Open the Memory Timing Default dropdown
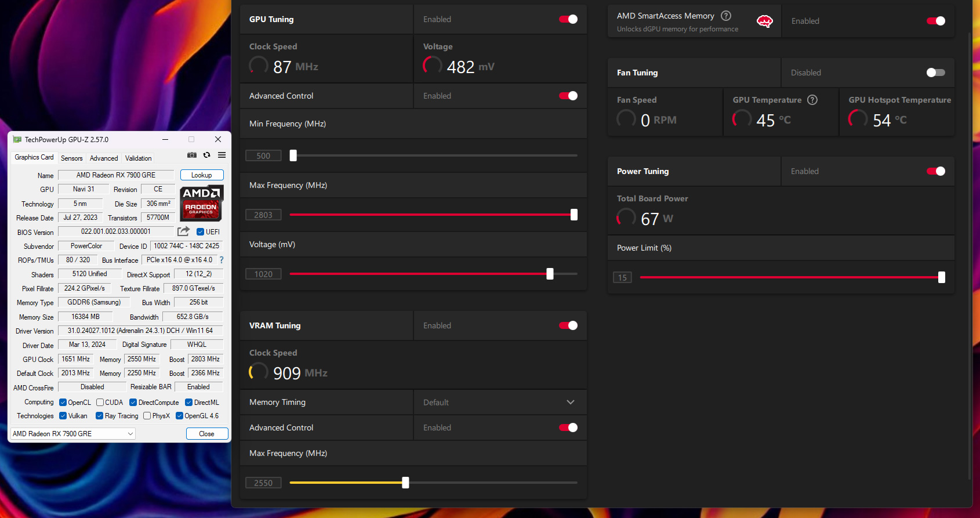The image size is (980, 518). coord(500,402)
